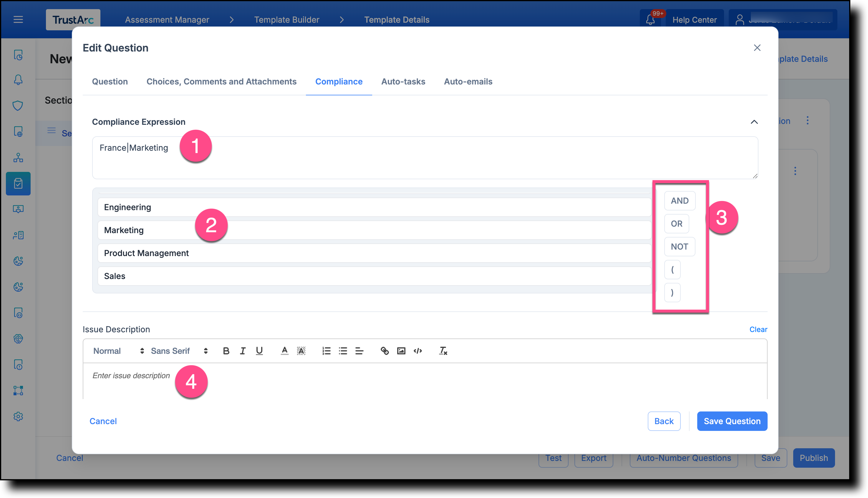Insert an image in issue description
The image size is (868, 498).
(x=401, y=351)
